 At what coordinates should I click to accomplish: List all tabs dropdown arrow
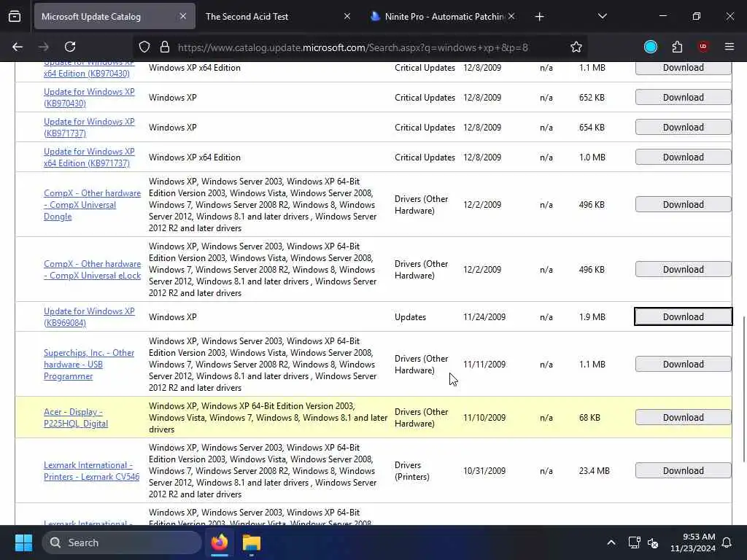pyautogui.click(x=602, y=17)
